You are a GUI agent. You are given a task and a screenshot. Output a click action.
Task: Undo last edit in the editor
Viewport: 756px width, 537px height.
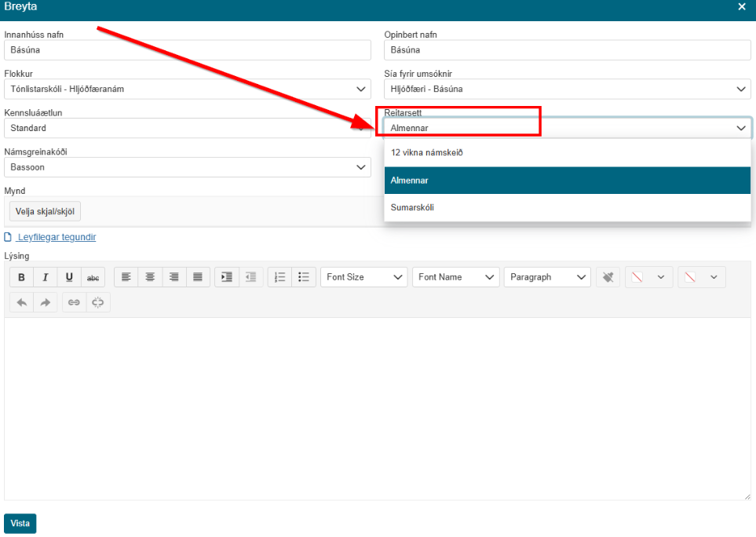point(22,302)
